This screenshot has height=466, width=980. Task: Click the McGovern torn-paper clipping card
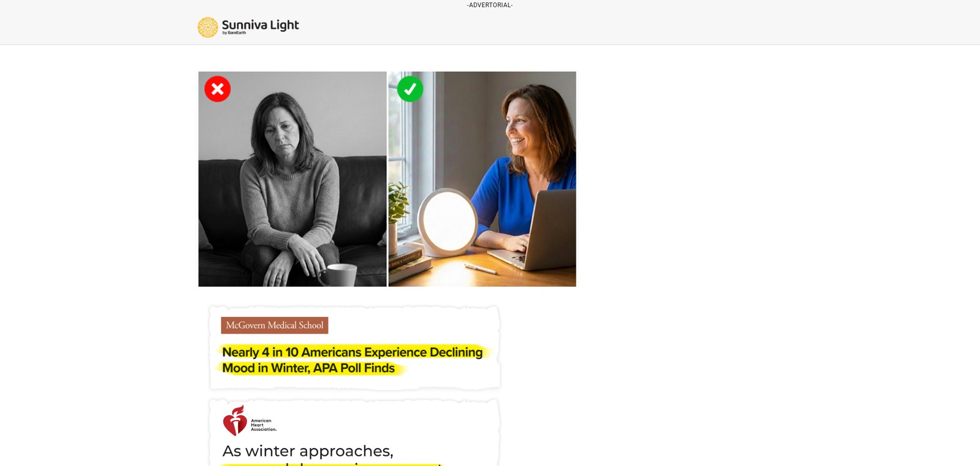[x=355, y=348]
